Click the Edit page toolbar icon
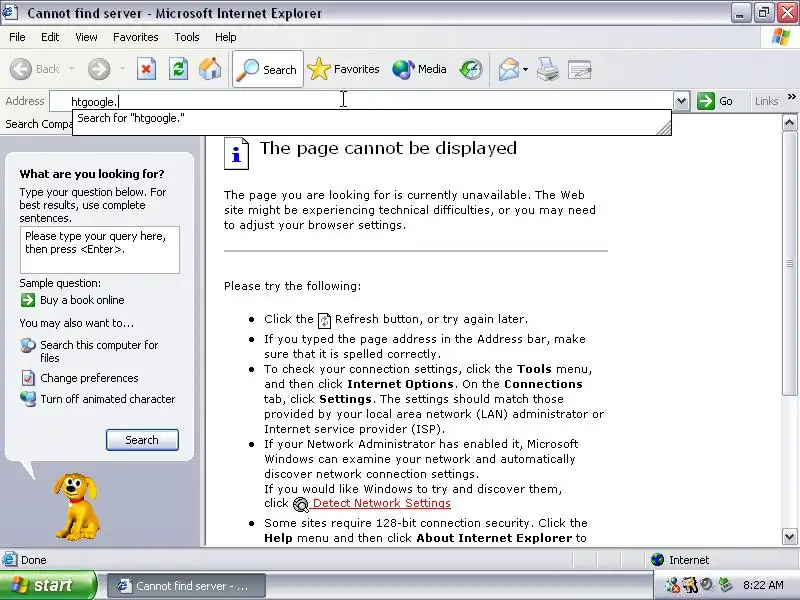 click(580, 69)
